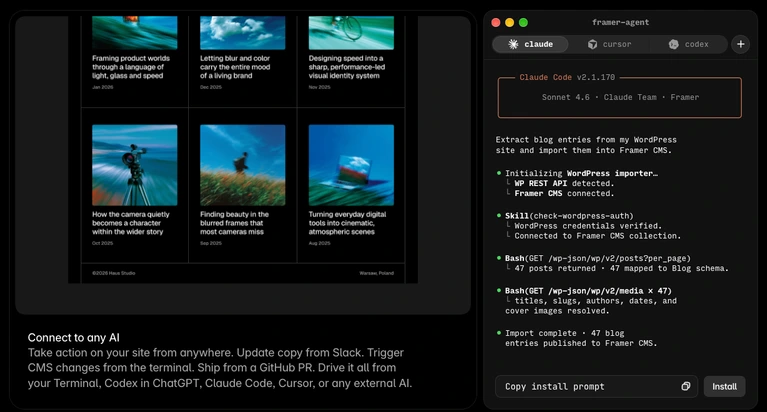Select the claude tab
767x412 pixels.
coord(530,44)
